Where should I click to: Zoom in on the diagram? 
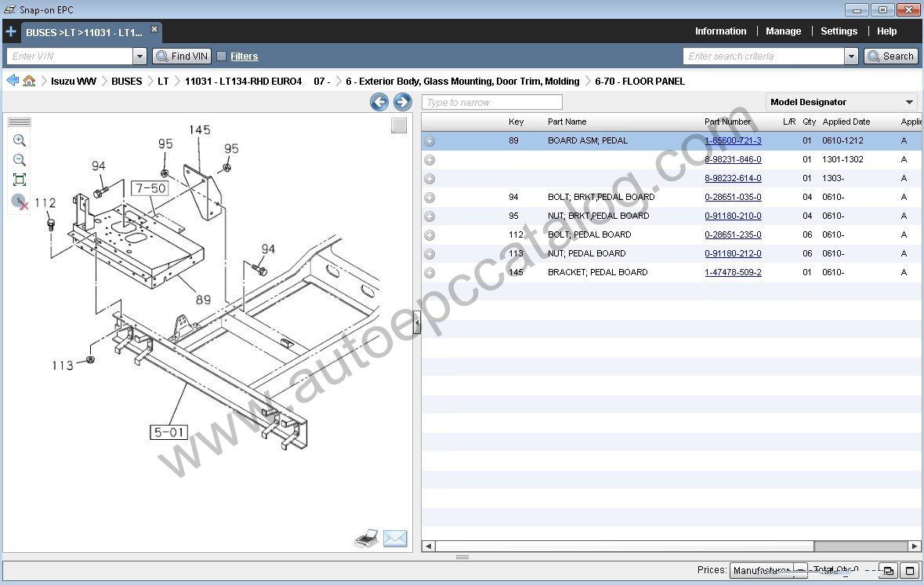click(x=20, y=140)
